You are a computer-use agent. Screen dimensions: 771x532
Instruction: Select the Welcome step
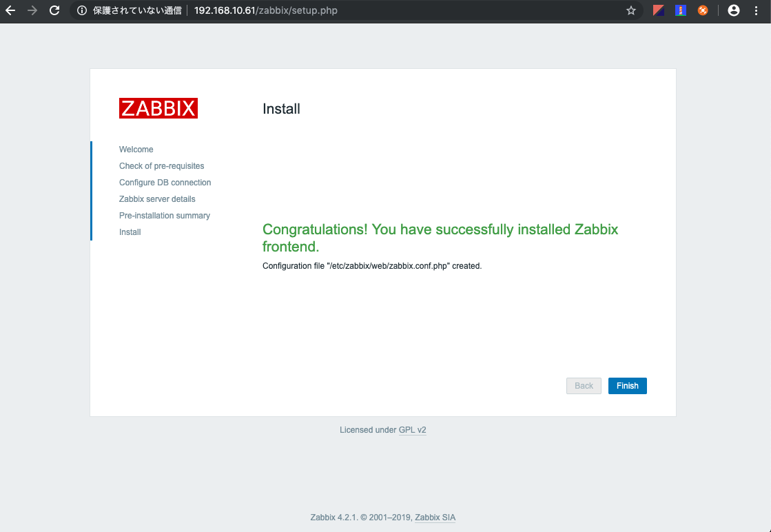(136, 149)
